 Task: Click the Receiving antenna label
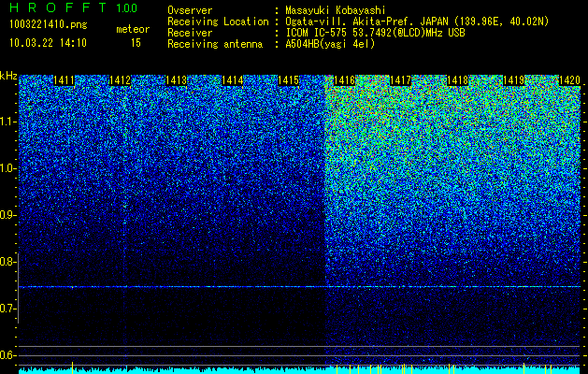(215, 44)
